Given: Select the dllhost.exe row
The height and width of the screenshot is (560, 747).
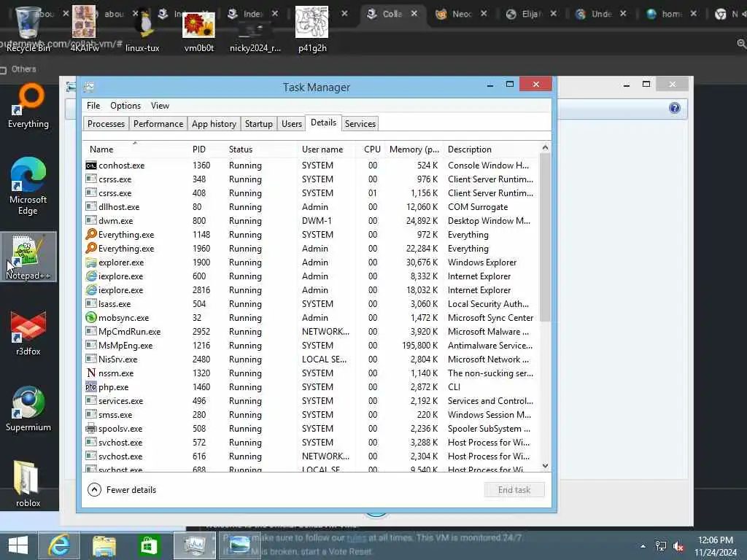Looking at the screenshot, I should [x=311, y=207].
